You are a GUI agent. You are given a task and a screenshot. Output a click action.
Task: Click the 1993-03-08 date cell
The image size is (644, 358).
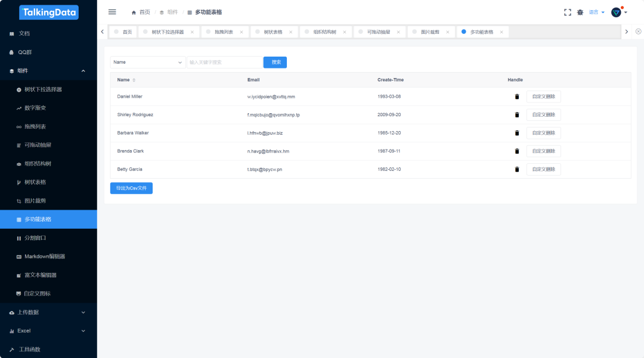pos(389,96)
